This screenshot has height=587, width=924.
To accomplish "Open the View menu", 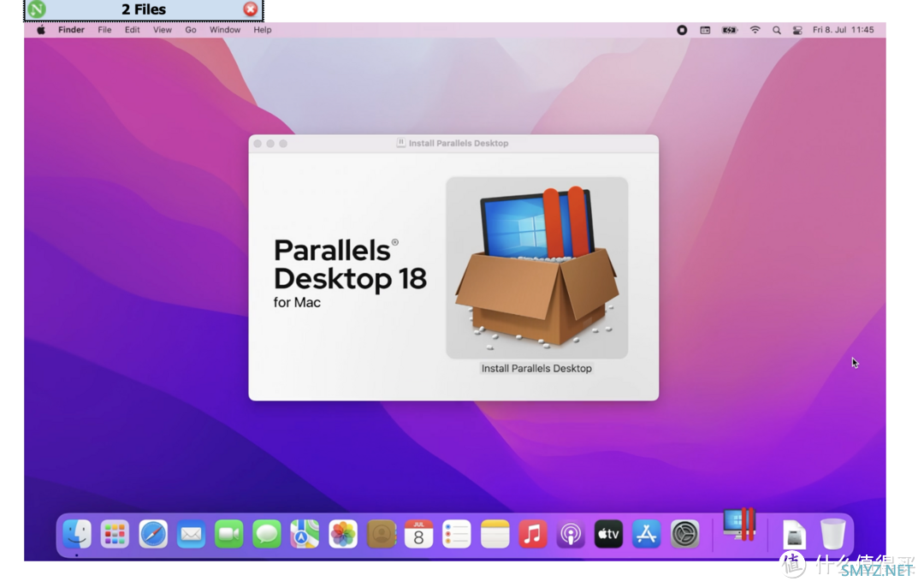I will pos(162,30).
